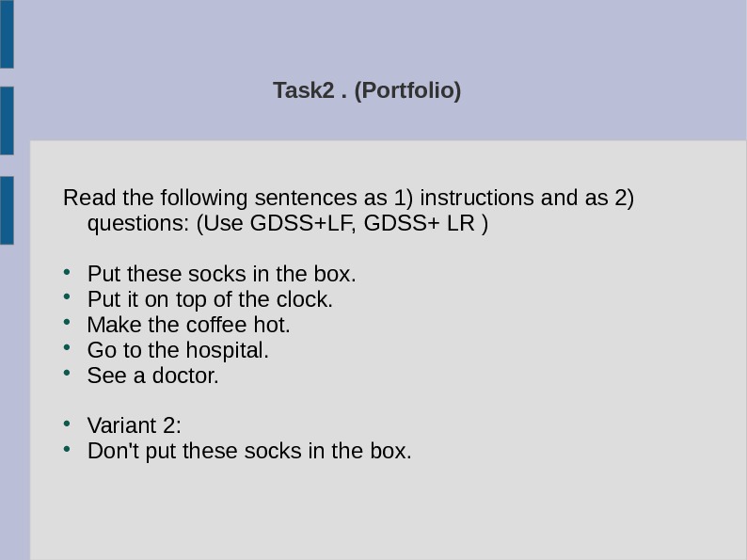Click the bullet before "Put it on top"

coord(68,298)
